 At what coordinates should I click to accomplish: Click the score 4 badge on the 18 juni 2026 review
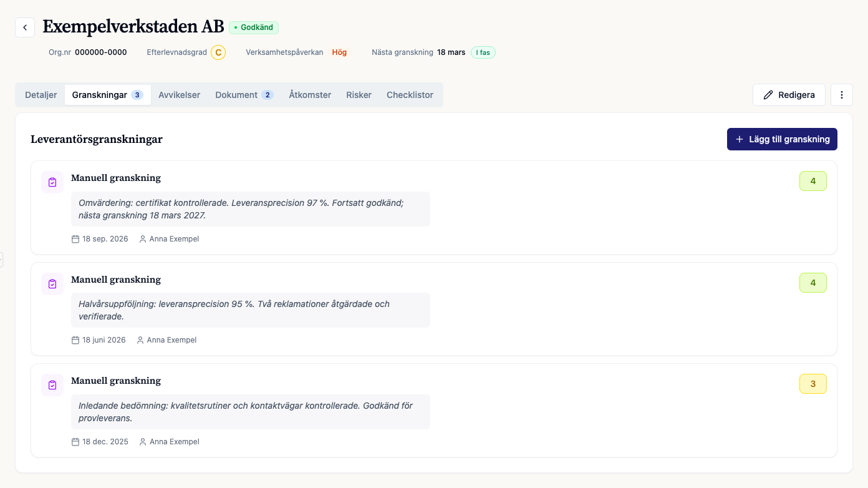(813, 283)
